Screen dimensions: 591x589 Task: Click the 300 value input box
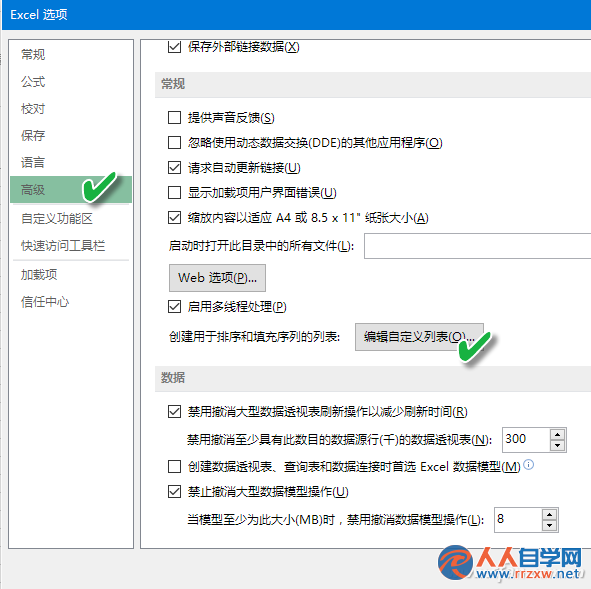(x=526, y=440)
